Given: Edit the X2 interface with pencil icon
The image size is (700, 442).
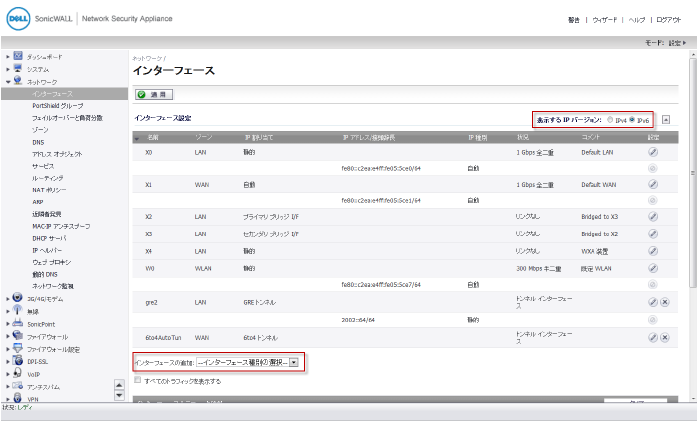Looking at the screenshot, I should 653,217.
